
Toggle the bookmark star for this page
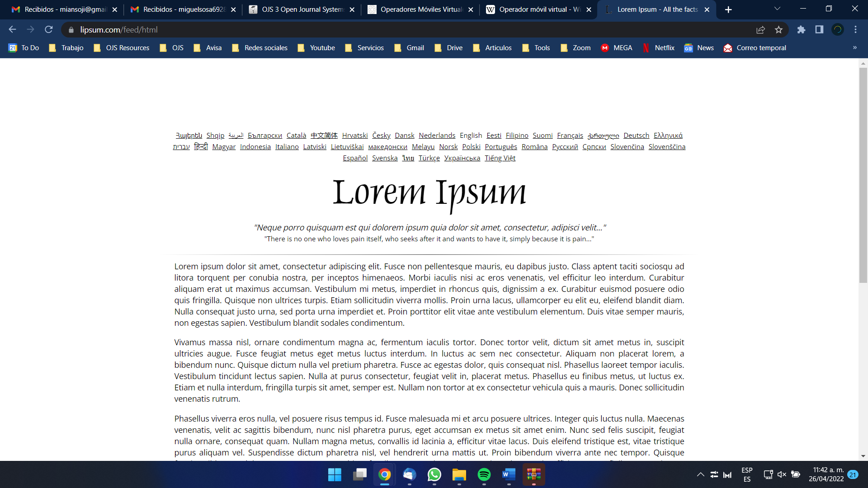[778, 29]
